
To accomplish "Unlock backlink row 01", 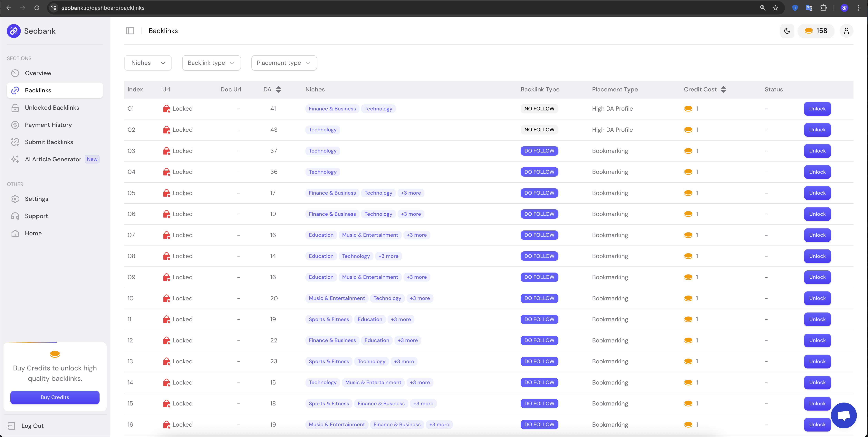I will click(x=817, y=109).
